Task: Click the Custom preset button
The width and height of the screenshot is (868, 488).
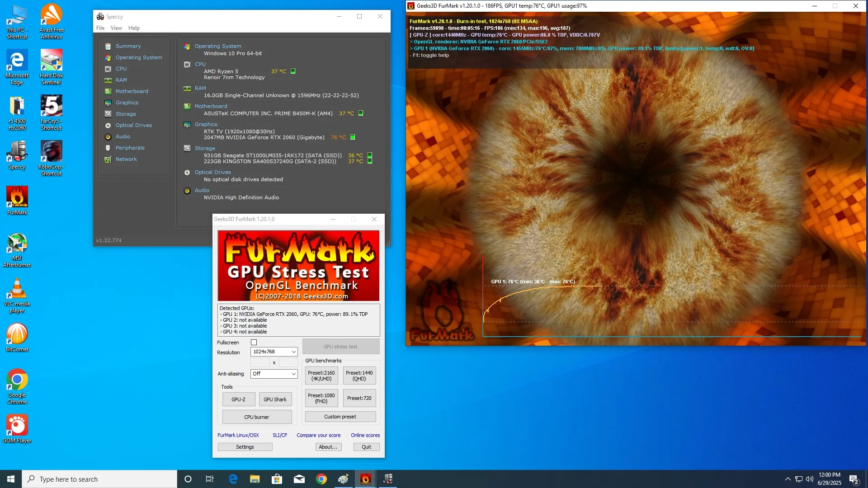Action: tap(340, 417)
